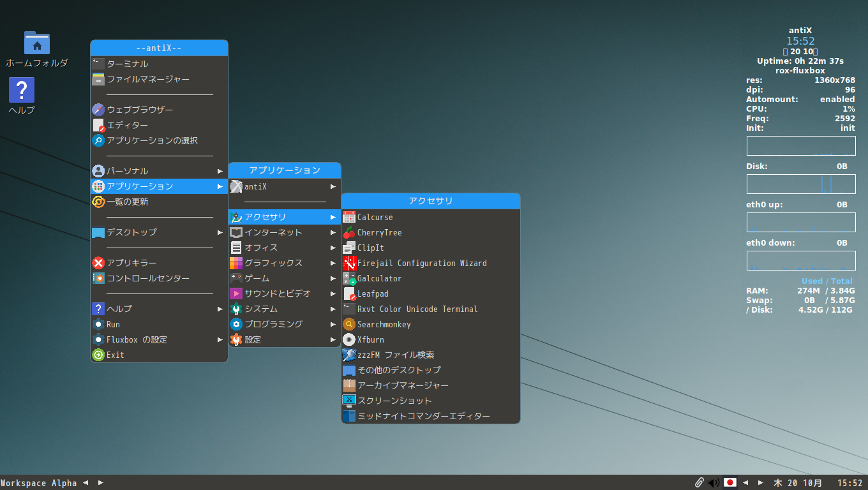Click the ウェブブラウザー compass icon
The width and height of the screenshot is (868, 490).
point(98,110)
